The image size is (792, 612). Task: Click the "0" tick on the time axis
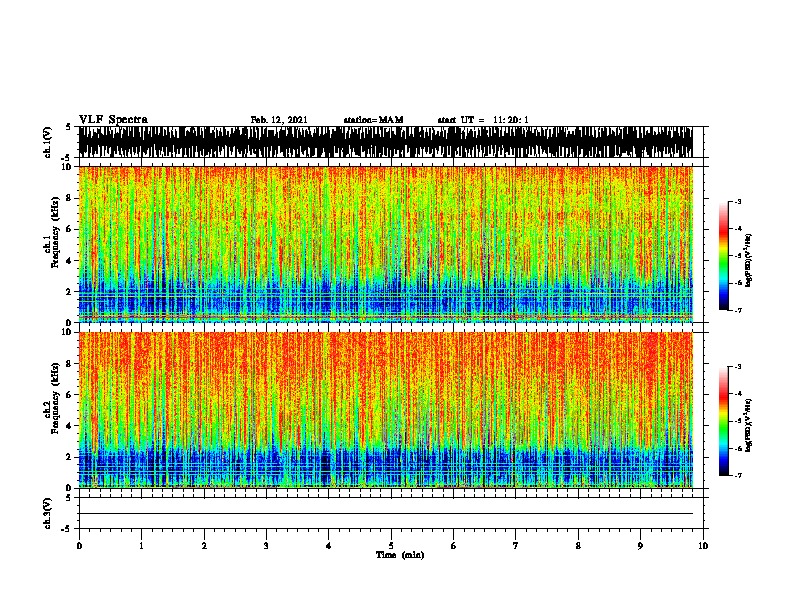coord(79,546)
